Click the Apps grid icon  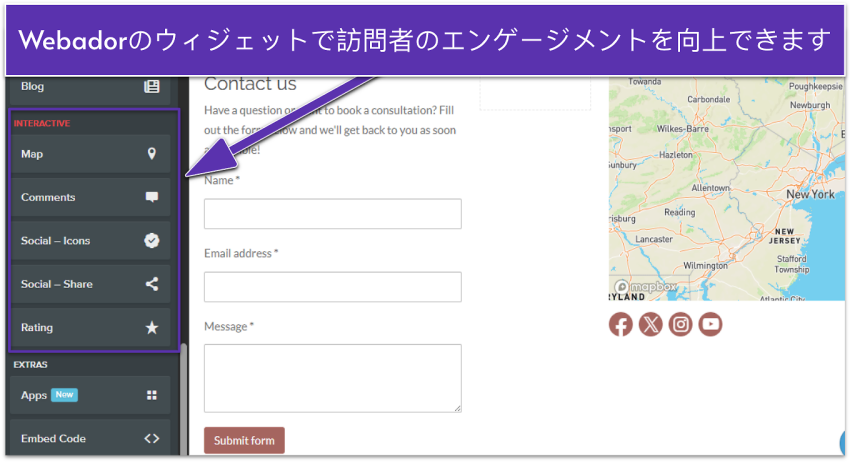pyautogui.click(x=152, y=395)
